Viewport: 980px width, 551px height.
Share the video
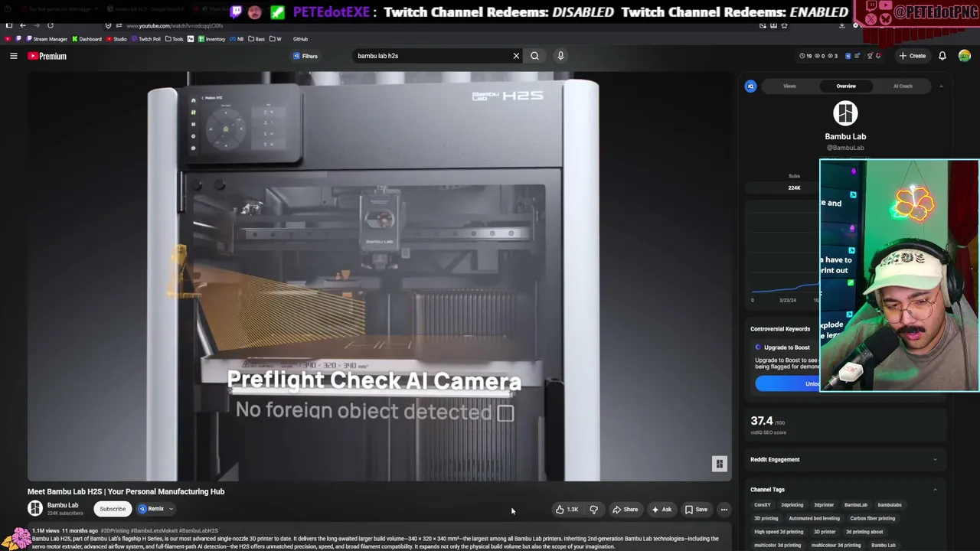tap(625, 510)
